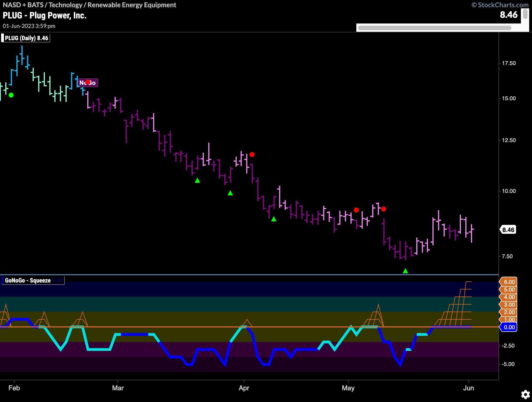Click the horizontal scrollbar at top right

[434, 28]
